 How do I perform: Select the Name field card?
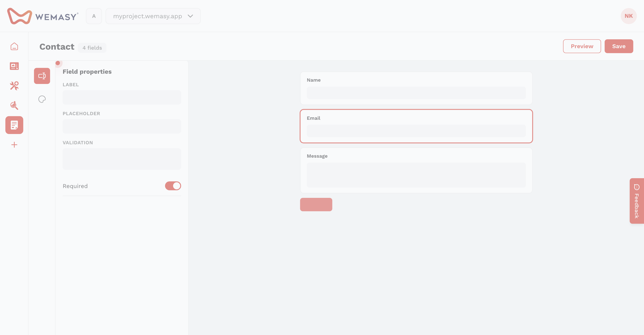416,88
